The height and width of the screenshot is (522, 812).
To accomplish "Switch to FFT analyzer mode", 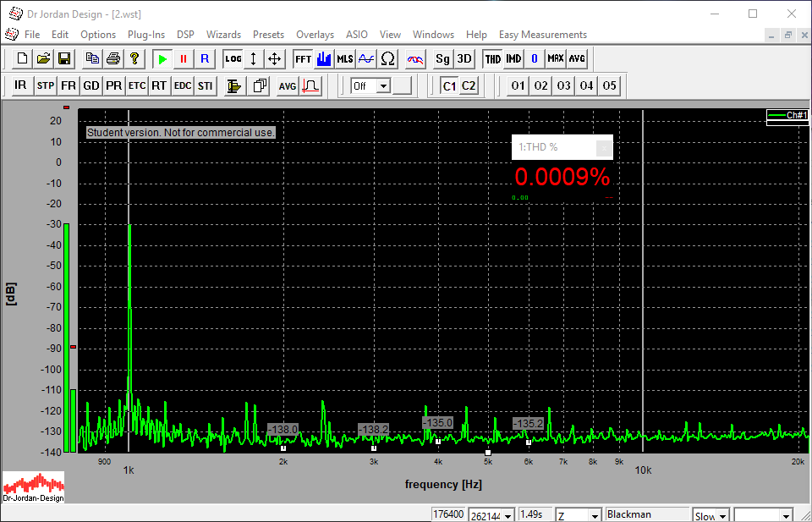I will pos(303,58).
